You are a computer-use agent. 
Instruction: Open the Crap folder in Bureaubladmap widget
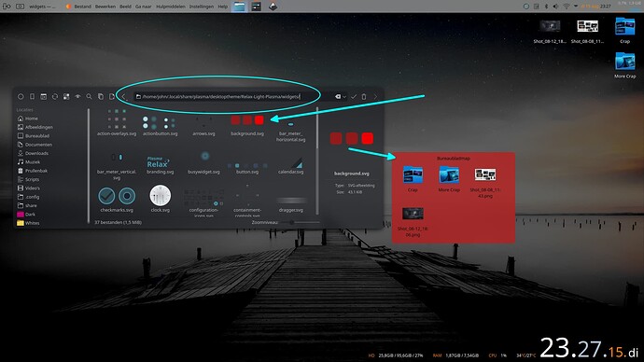(413, 178)
